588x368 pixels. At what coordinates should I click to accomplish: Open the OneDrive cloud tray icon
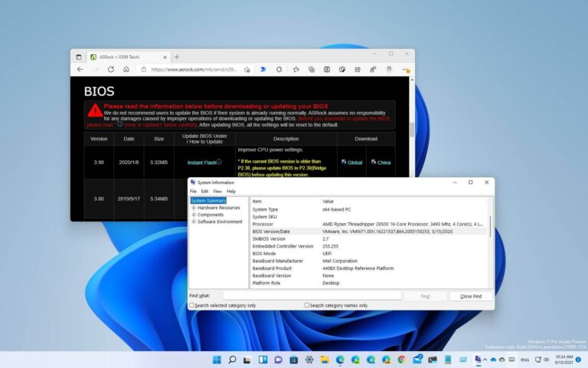[x=494, y=360]
